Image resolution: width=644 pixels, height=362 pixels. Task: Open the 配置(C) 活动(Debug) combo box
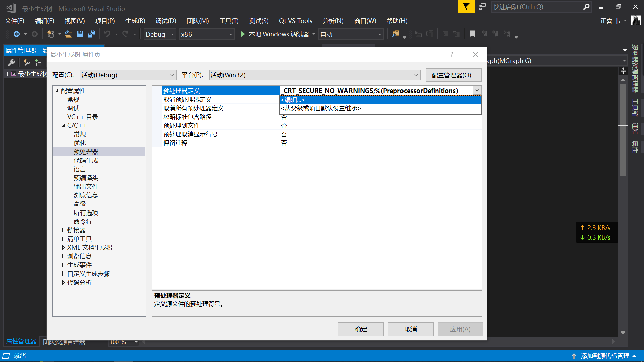click(x=128, y=75)
